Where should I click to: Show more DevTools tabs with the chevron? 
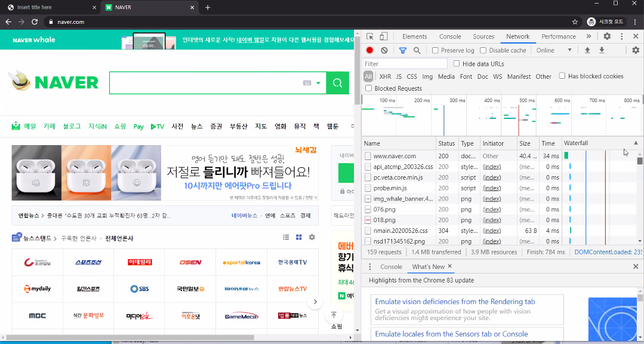pos(588,36)
